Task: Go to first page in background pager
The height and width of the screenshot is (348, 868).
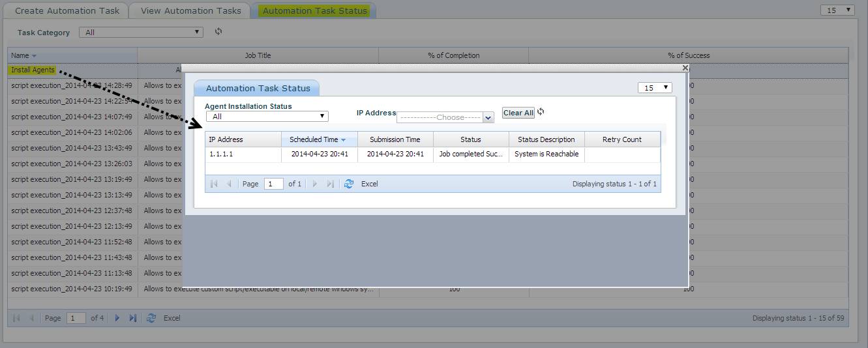Action: pyautogui.click(x=16, y=318)
